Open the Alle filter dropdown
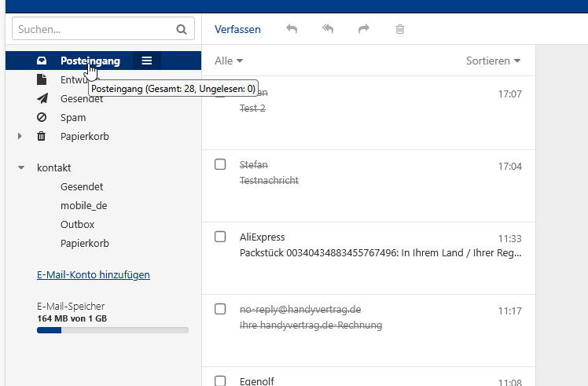 coord(229,61)
